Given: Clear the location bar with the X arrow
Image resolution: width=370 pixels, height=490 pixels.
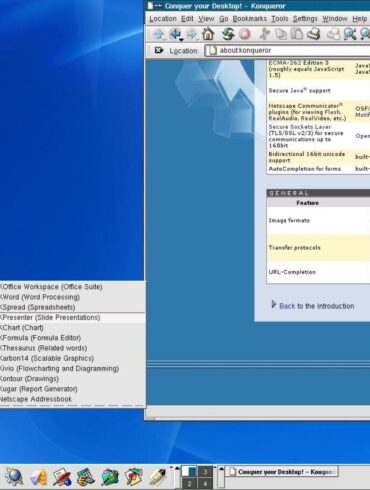Looking at the screenshot, I should click(159, 50).
